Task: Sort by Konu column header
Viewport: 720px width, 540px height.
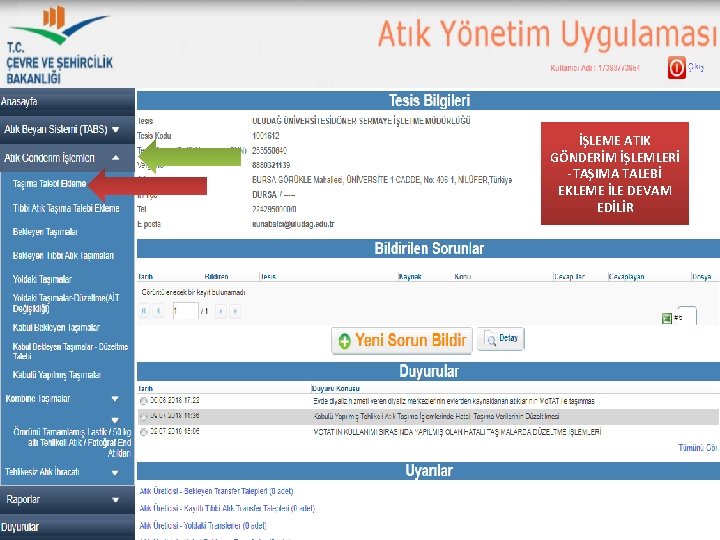Action: (x=462, y=276)
